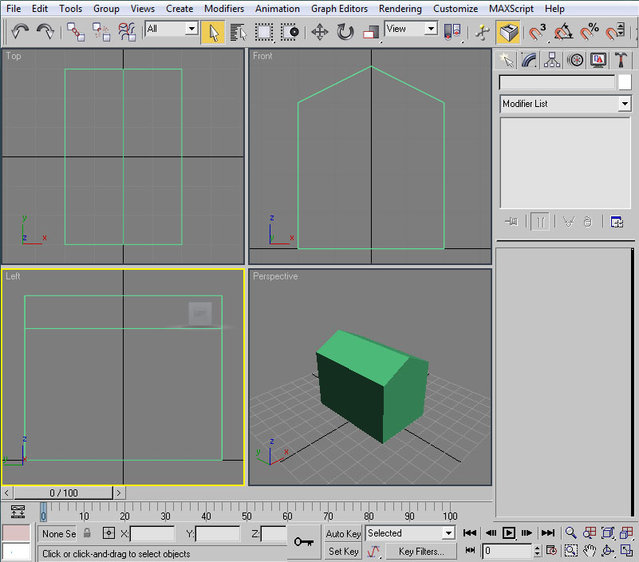Click the Undo arrow in the toolbar

20,31
